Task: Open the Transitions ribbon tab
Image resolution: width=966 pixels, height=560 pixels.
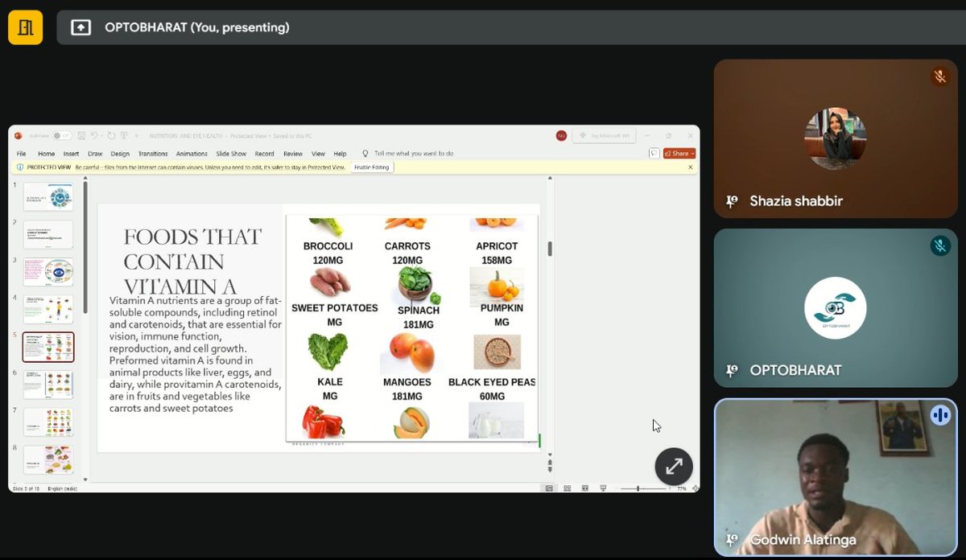Action: [153, 154]
